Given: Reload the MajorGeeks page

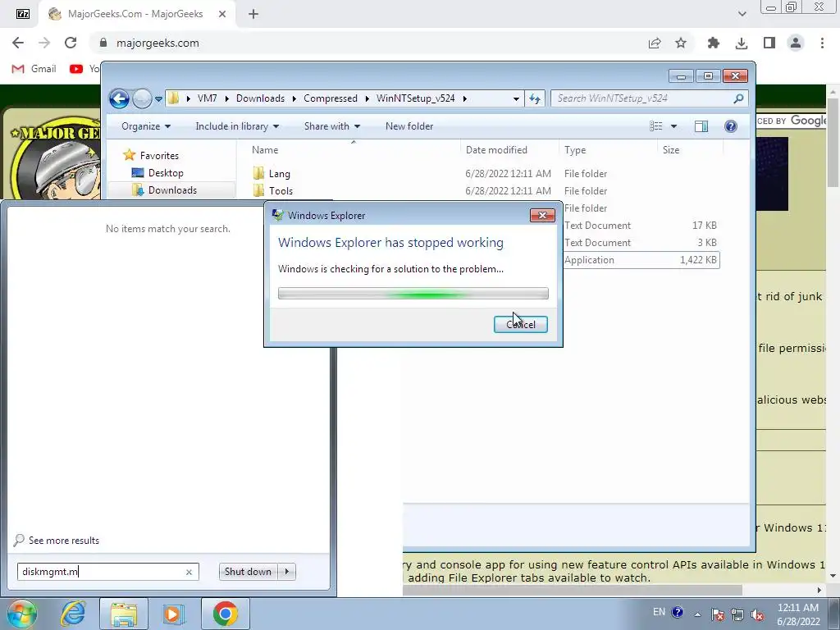Looking at the screenshot, I should click(x=71, y=43).
